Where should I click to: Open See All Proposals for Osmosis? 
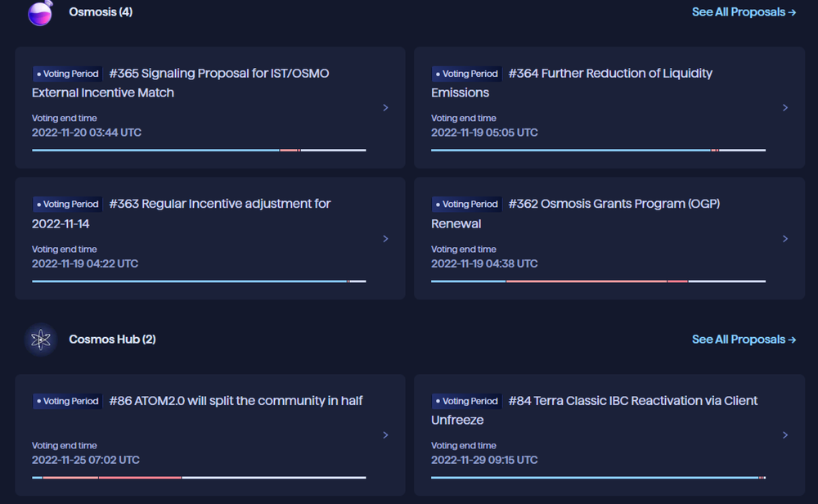pyautogui.click(x=744, y=12)
